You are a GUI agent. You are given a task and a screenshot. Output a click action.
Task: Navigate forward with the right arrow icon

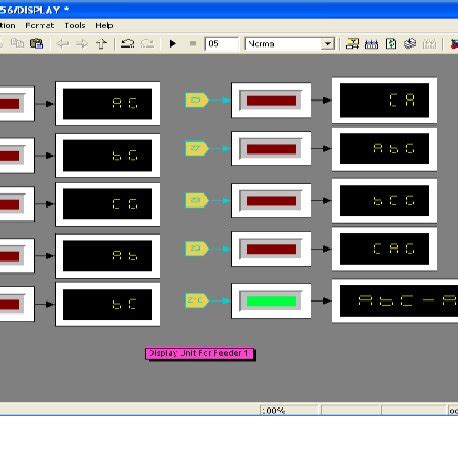pos(82,44)
